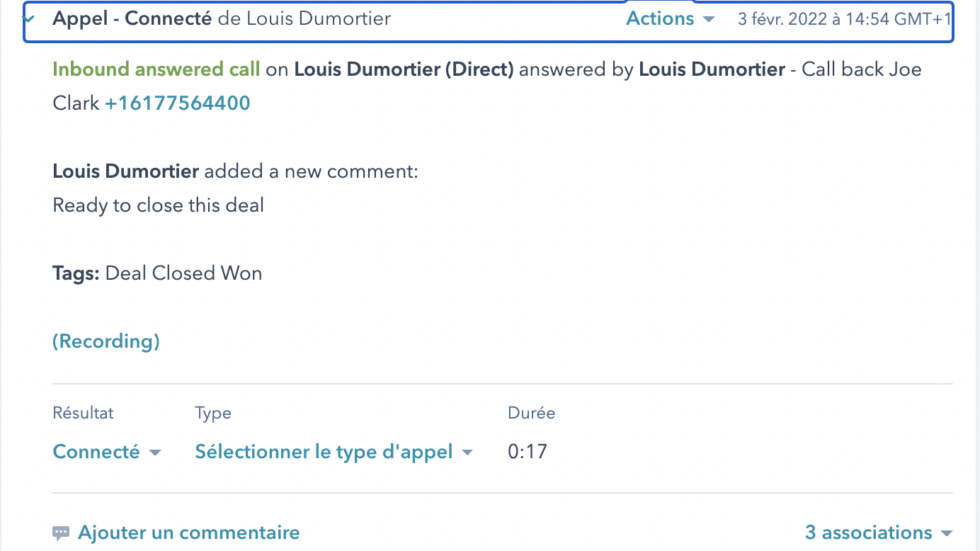The image size is (980, 551).
Task: Click the Deal Closed Won tag text
Action: [183, 273]
